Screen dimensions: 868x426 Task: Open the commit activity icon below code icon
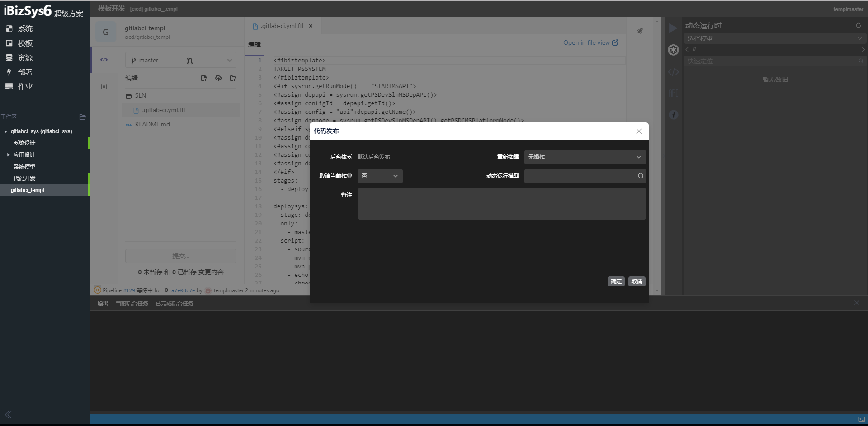point(104,87)
